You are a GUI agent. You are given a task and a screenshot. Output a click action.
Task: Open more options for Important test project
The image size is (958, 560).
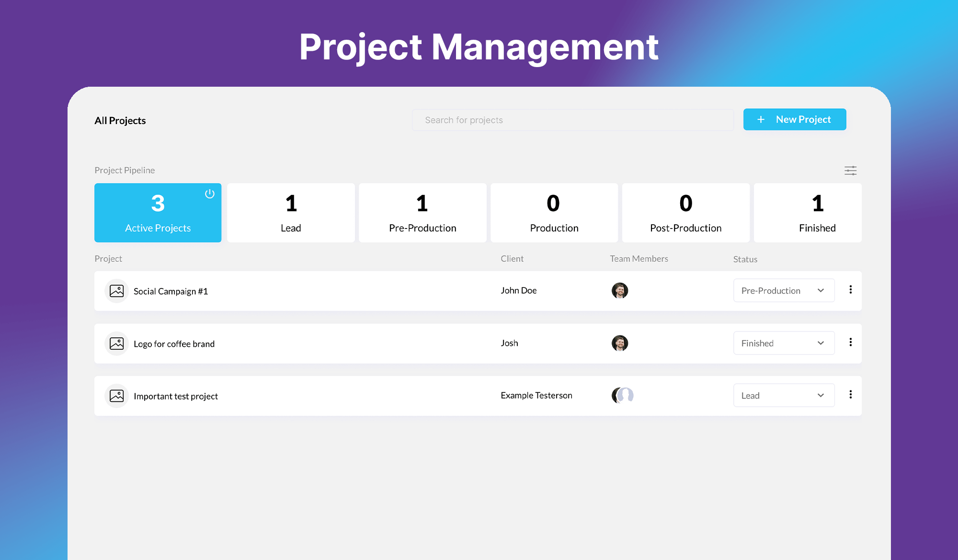(x=850, y=395)
